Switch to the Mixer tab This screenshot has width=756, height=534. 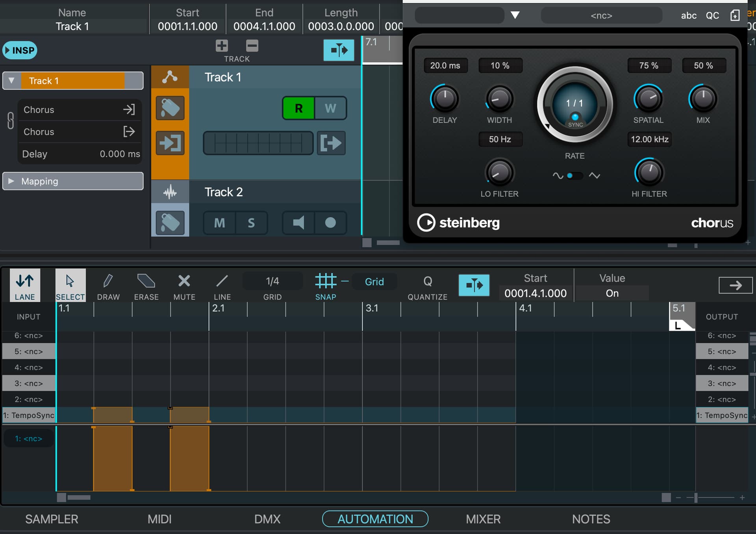tap(483, 519)
